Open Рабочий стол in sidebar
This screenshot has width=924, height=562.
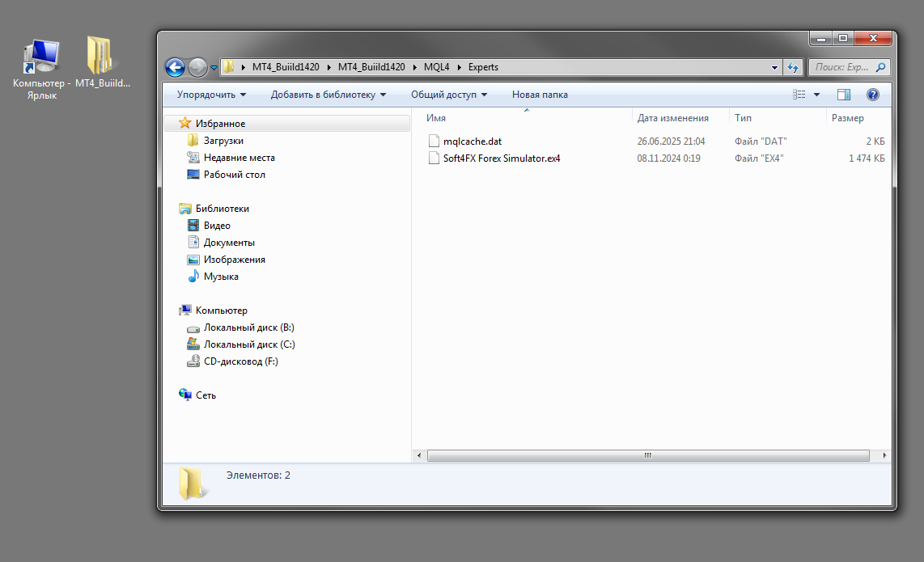click(235, 175)
